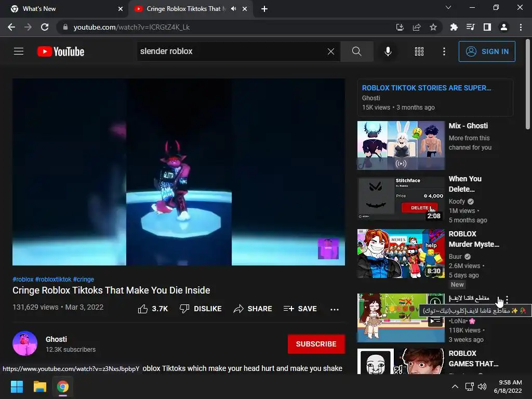Open ROBLOX Murder Mystery video thumbnail
The image size is (532, 399).
(x=401, y=254)
